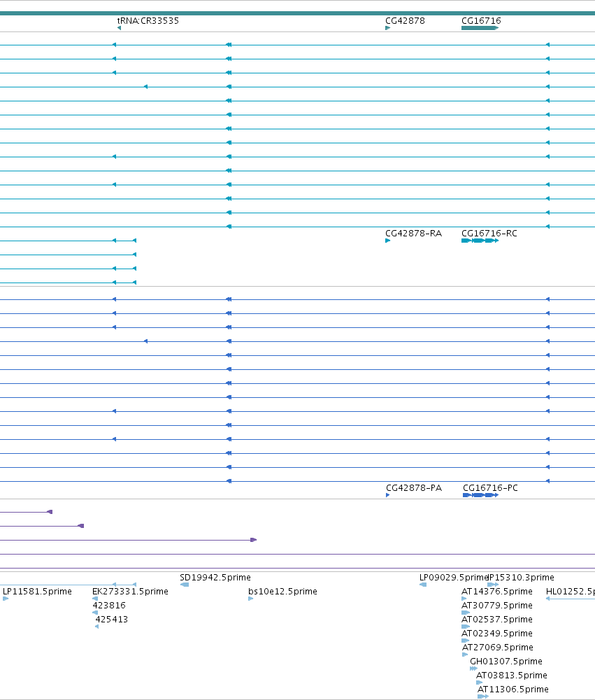Screen dimensions: 595x700
Task: Select the SD19942.5prime light-blue arrow glyph
Action: (x=185, y=585)
